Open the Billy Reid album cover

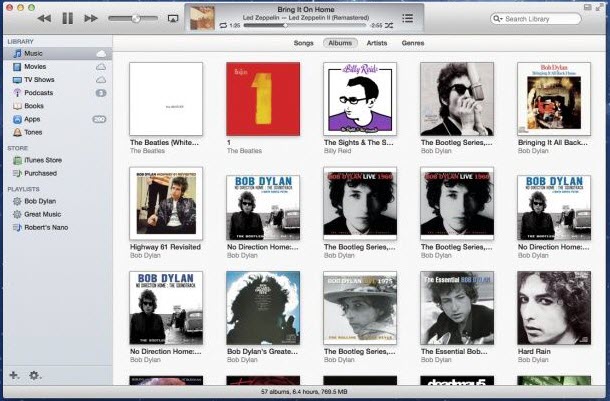click(x=360, y=99)
